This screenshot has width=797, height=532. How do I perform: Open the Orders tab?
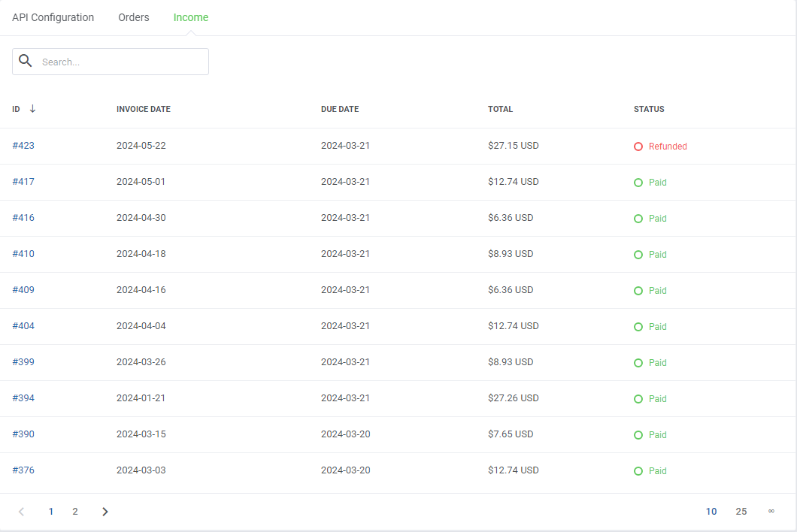click(134, 17)
